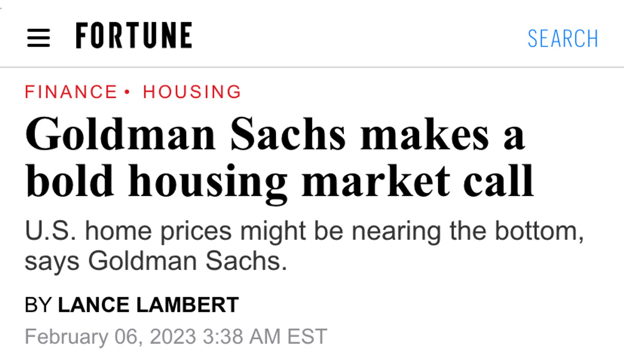The image size is (624, 364).
Task: Click the gray divider line under header
Action: 312,67
